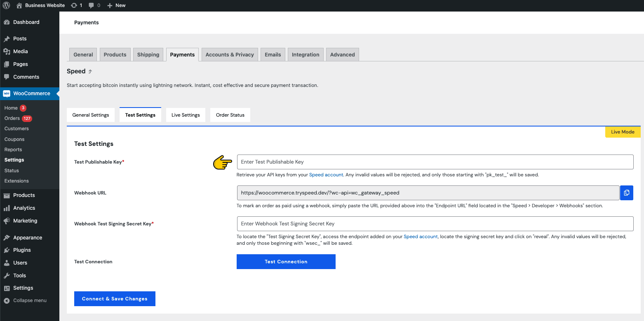Select WooCommerce Settings submenu item
Image resolution: width=644 pixels, height=321 pixels.
(14, 160)
